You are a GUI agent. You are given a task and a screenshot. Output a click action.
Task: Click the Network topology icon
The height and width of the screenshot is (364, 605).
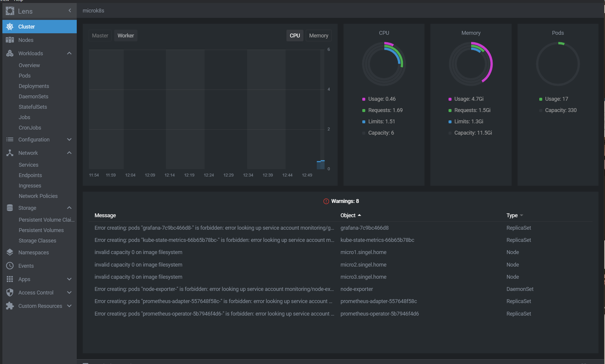(10, 153)
